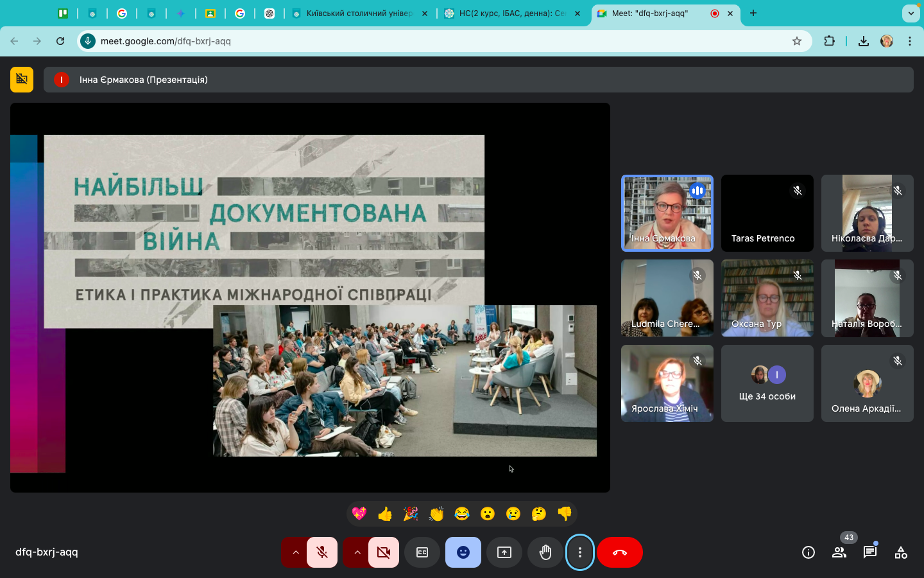
Task: Send the thumbs up emoji reaction
Action: 385,514
